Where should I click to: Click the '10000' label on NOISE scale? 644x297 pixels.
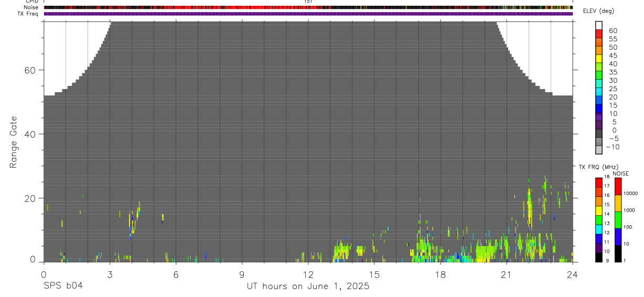click(630, 193)
